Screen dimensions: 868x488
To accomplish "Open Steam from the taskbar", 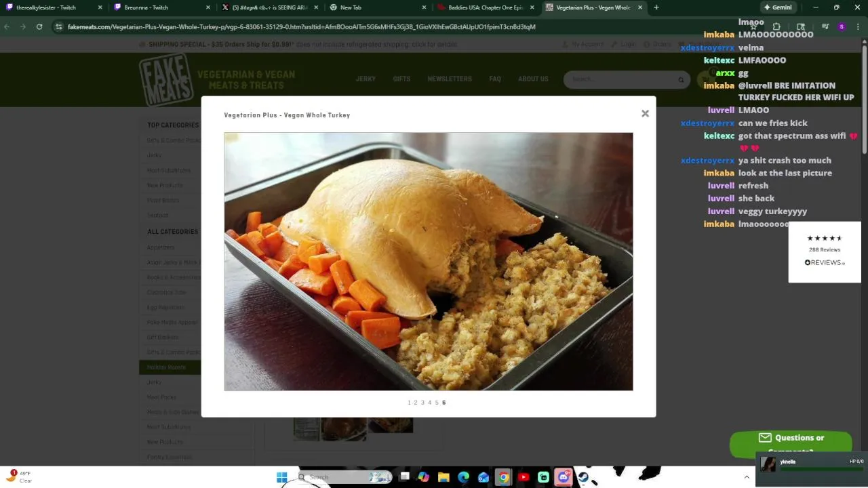I will click(x=583, y=477).
